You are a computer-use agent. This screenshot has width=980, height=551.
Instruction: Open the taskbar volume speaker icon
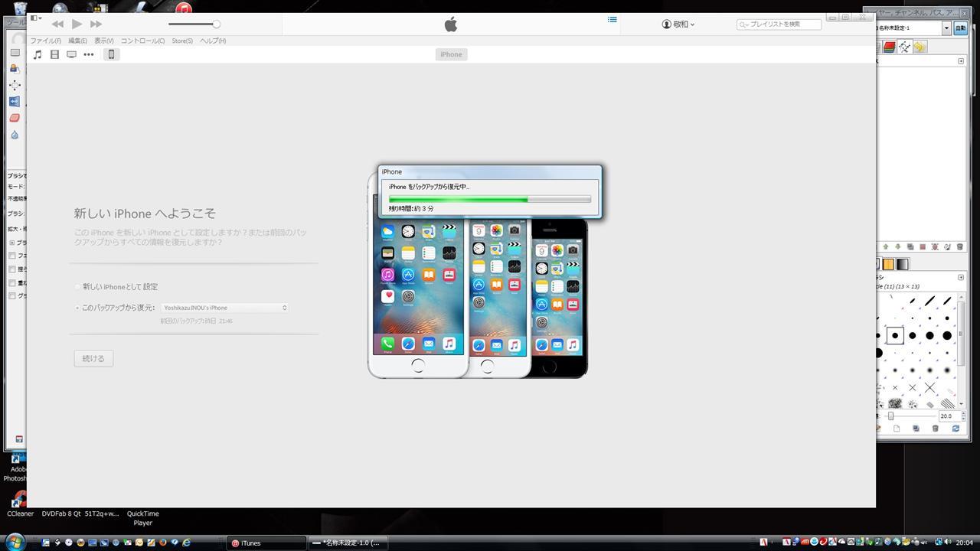(x=947, y=543)
